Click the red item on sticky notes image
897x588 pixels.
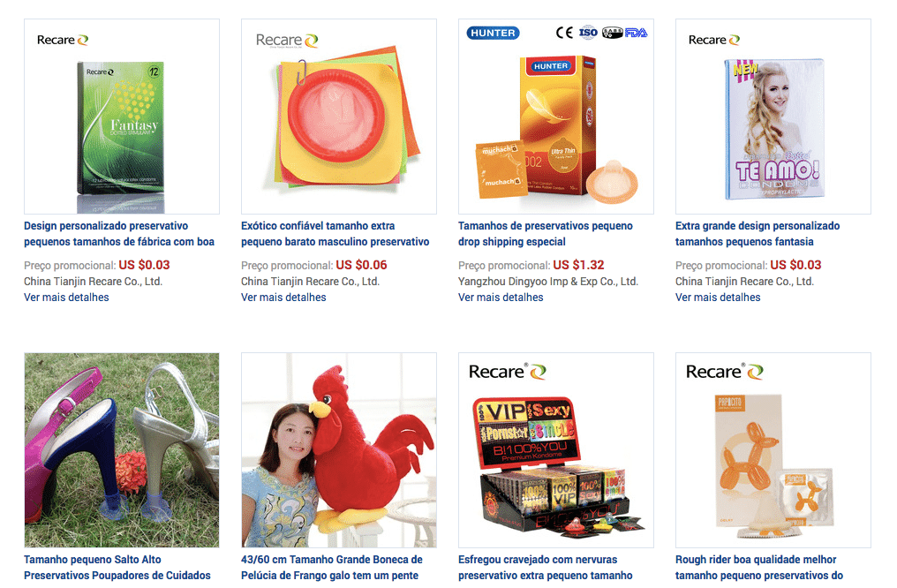339,117
